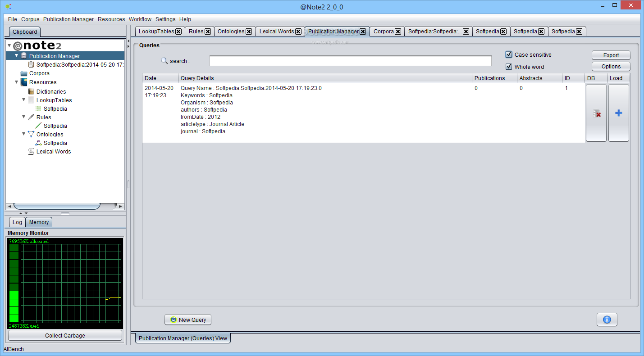The image size is (644, 356).
Task: Select Publication Manager (Queries) View tab
Action: point(183,338)
